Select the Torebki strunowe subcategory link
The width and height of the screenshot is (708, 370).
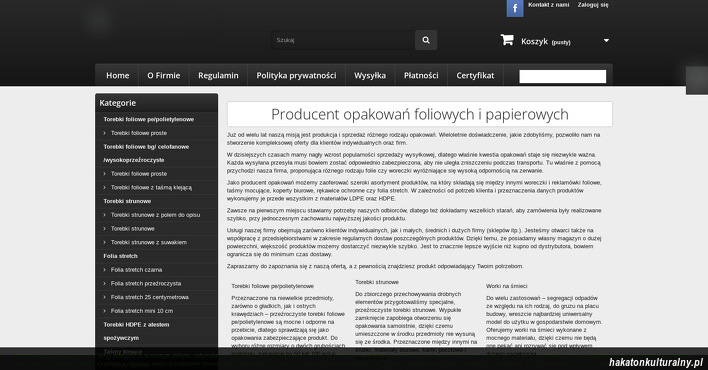[133, 229]
